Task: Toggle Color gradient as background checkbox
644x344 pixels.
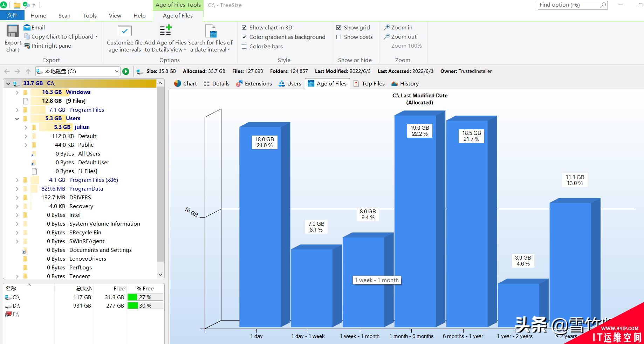Action: click(244, 37)
